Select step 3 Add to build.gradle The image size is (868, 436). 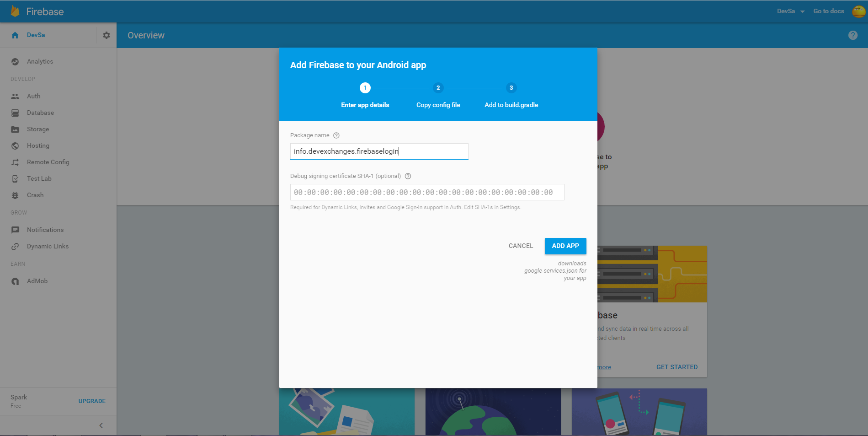click(x=511, y=95)
